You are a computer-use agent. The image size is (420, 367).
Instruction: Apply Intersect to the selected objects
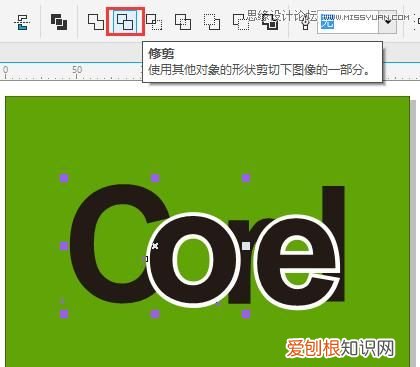[x=154, y=22]
